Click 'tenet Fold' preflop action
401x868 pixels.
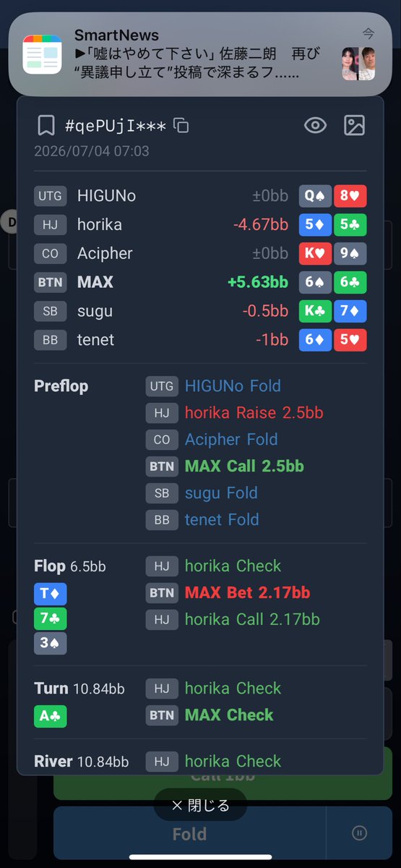pos(222,519)
